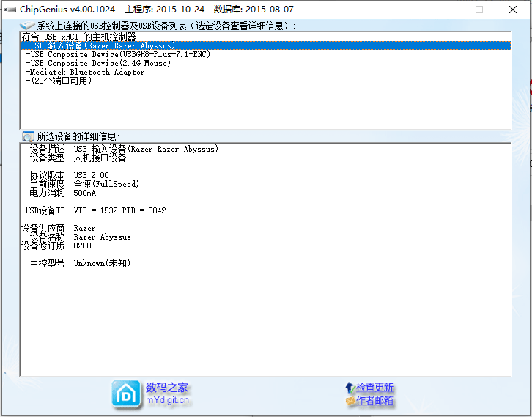532x417 pixels.
Task: Open the mYdigit.cn website link
Action: tap(167, 400)
